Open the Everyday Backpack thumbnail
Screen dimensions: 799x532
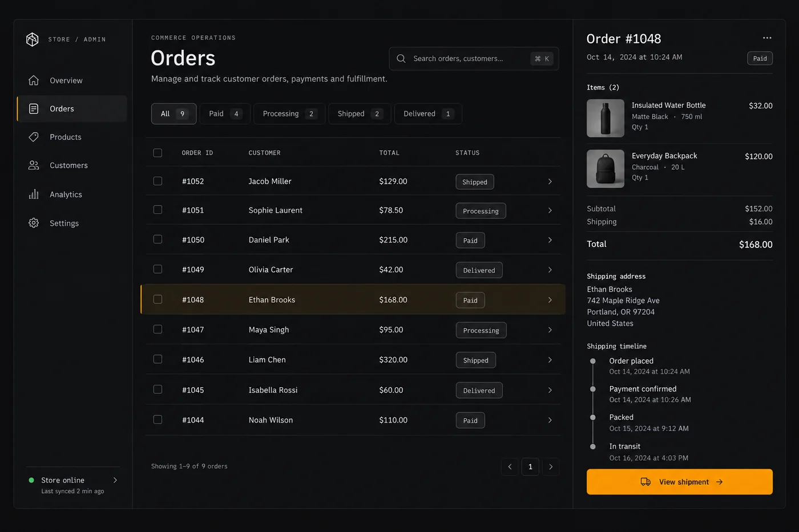pos(606,169)
